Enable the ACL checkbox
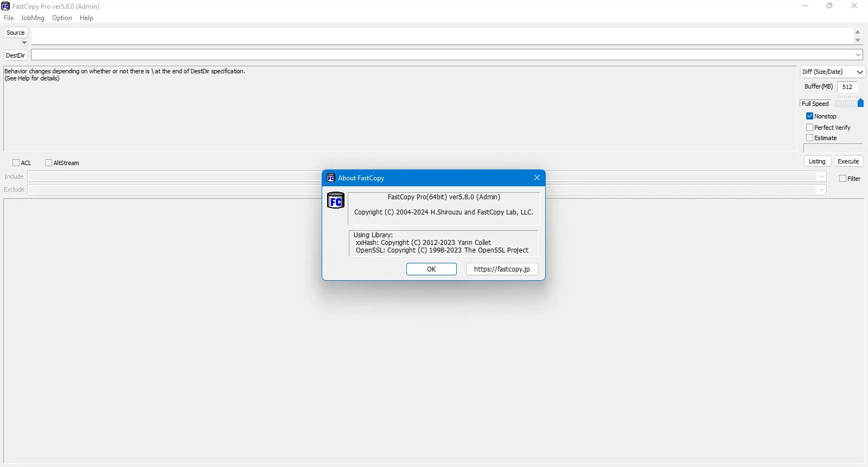 (x=16, y=163)
